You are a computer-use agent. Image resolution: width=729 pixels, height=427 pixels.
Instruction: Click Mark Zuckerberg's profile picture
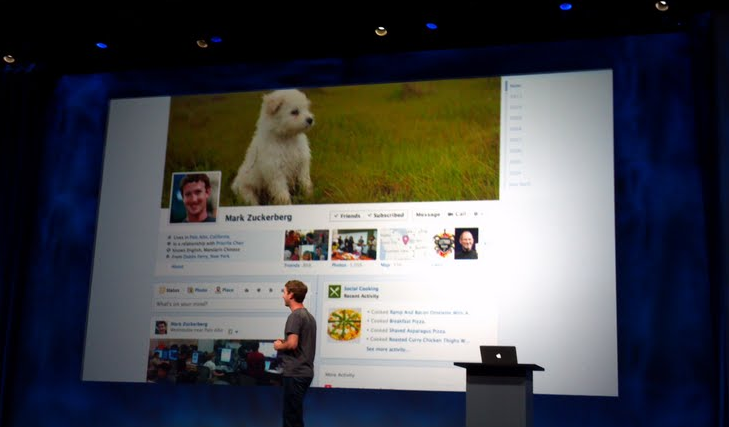pyautogui.click(x=194, y=197)
